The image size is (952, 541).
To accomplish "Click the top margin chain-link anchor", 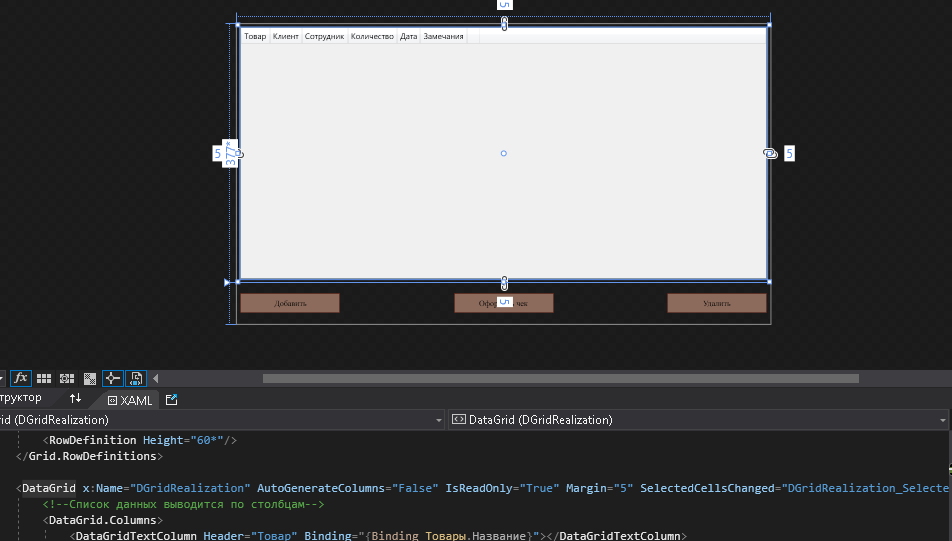I will [504, 24].
